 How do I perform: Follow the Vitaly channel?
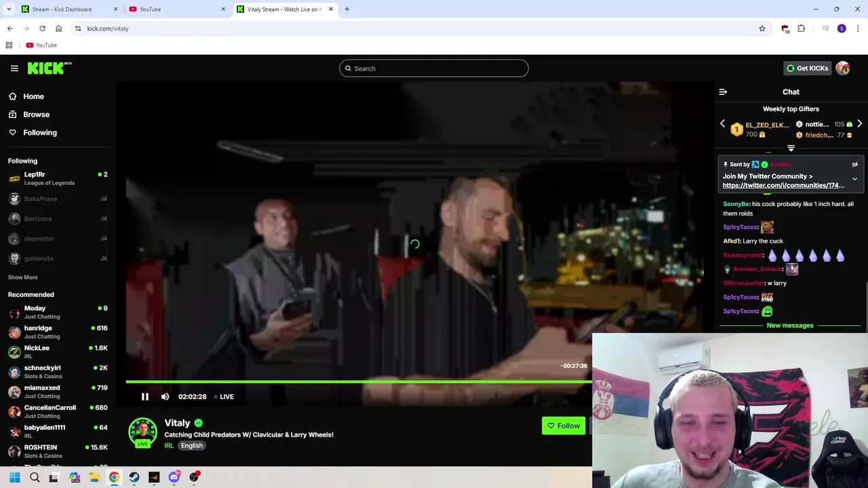(564, 426)
